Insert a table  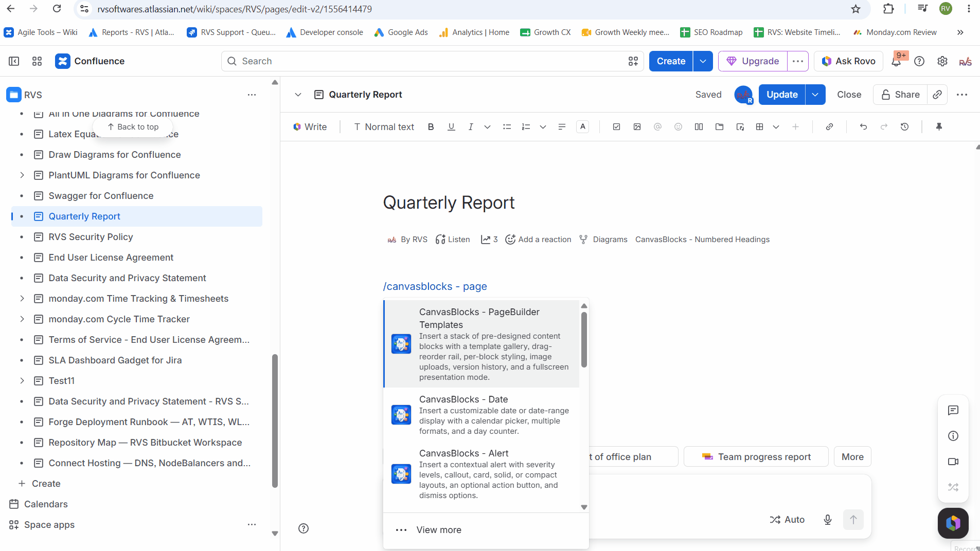(759, 127)
